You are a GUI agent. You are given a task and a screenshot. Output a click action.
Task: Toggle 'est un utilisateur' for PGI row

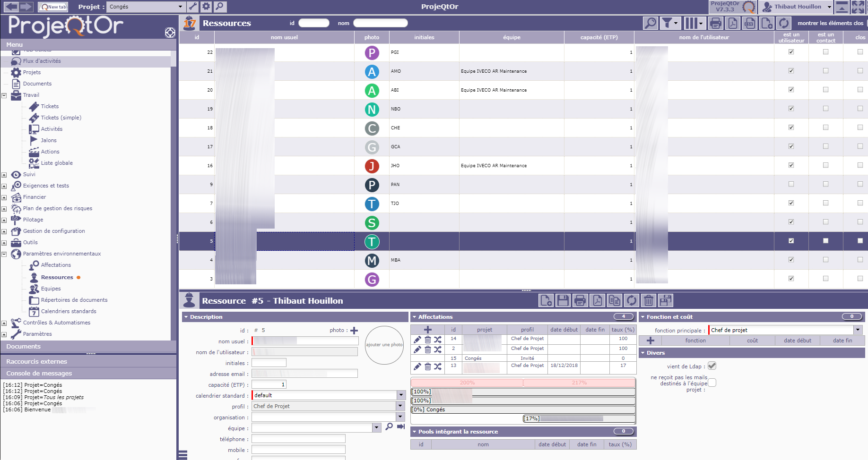(x=791, y=52)
